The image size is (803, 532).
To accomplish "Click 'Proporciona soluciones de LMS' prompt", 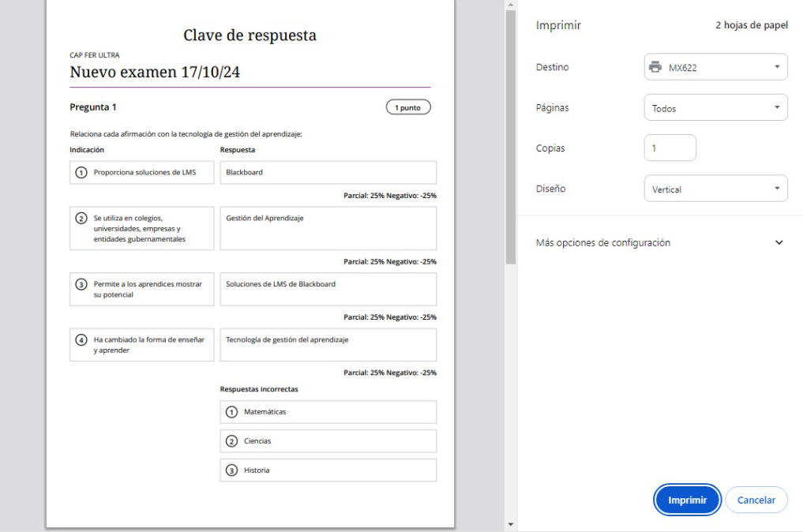I will pos(142,173).
